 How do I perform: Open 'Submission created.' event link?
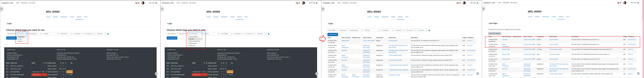pos(394,75)
